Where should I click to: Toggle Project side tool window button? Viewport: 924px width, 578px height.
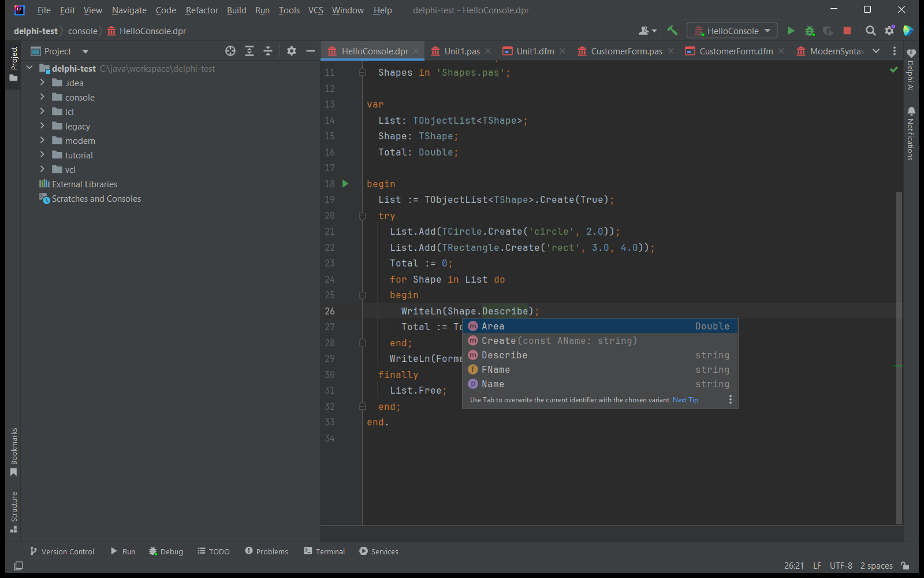[14, 64]
